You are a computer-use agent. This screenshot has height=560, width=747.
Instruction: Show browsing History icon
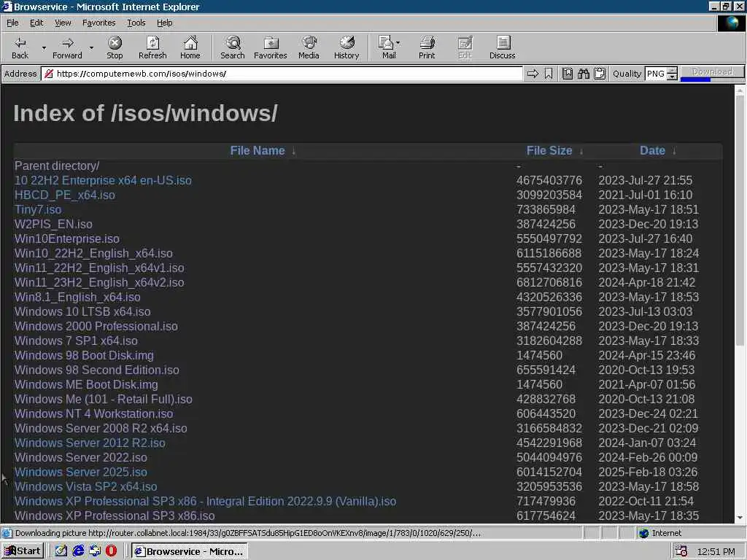[347, 43]
